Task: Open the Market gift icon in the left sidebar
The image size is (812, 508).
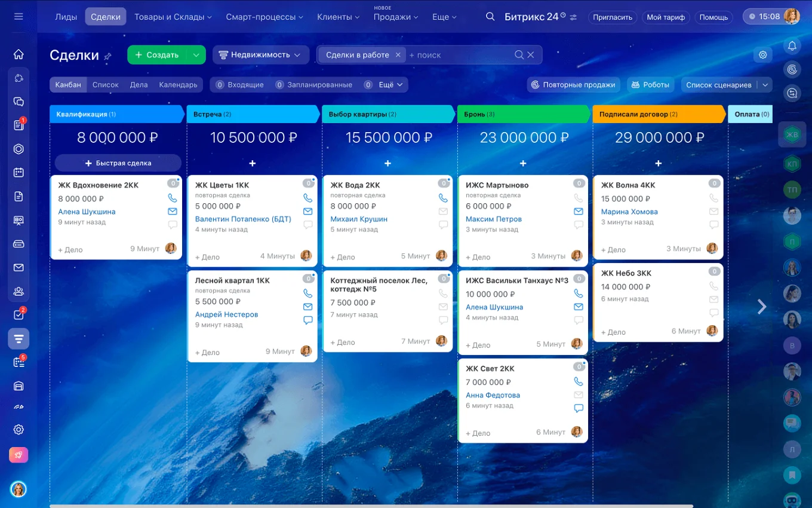Action: [18, 454]
